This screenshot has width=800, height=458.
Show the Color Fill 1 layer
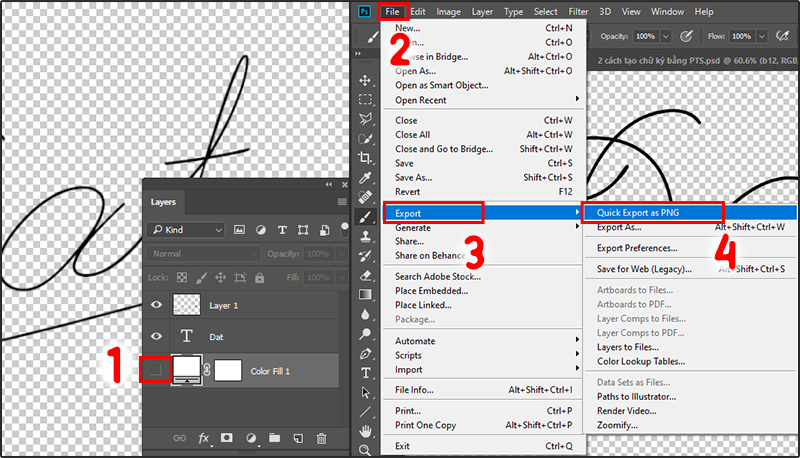pyautogui.click(x=156, y=370)
